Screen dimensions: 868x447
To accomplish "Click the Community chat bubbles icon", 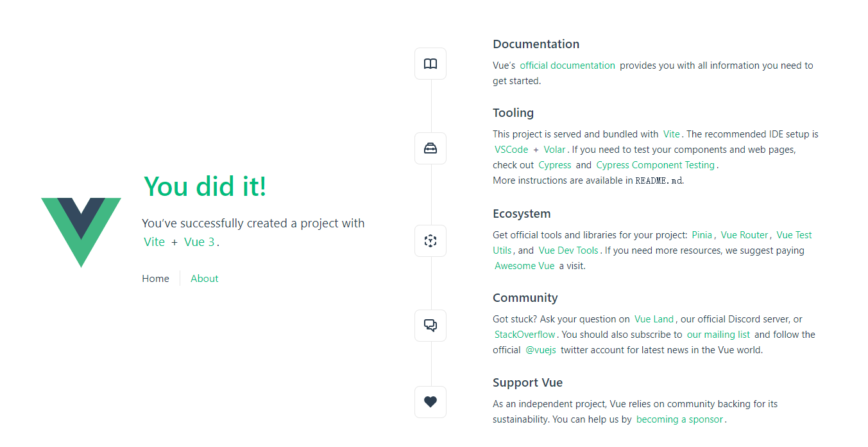I will tap(430, 326).
